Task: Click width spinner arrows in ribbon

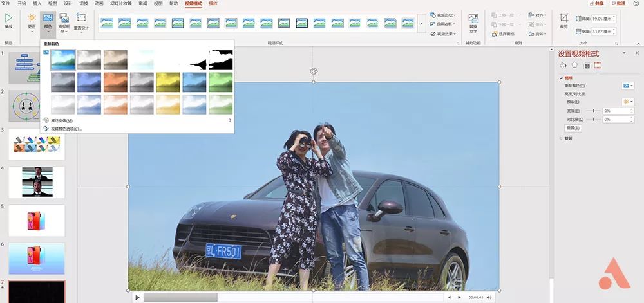Action: tap(614, 31)
